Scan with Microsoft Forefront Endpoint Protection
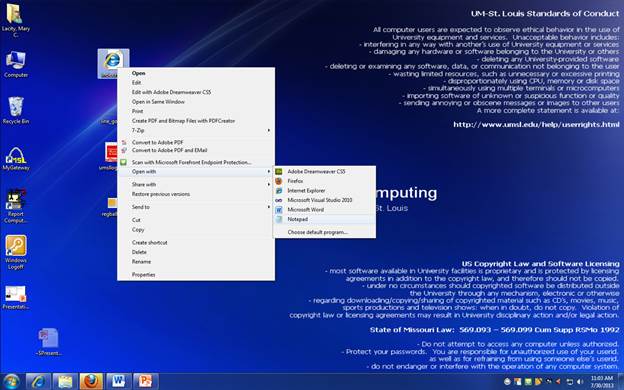Image resolution: width=624 pixels, height=390 pixels. click(x=195, y=162)
